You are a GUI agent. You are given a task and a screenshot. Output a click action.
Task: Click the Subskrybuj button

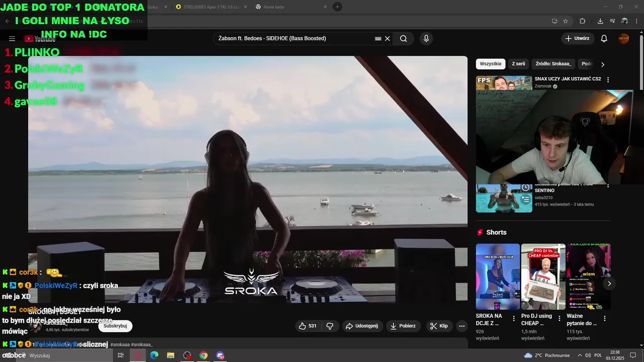(115, 326)
